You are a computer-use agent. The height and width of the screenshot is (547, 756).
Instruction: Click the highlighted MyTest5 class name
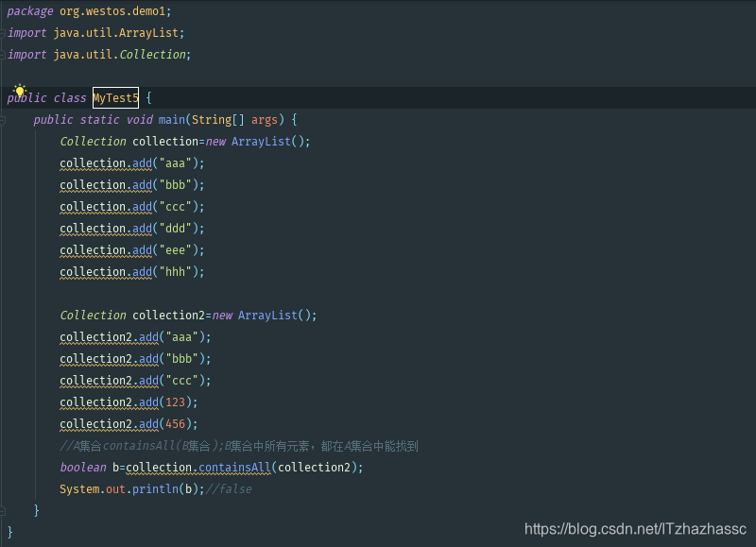tap(115, 98)
